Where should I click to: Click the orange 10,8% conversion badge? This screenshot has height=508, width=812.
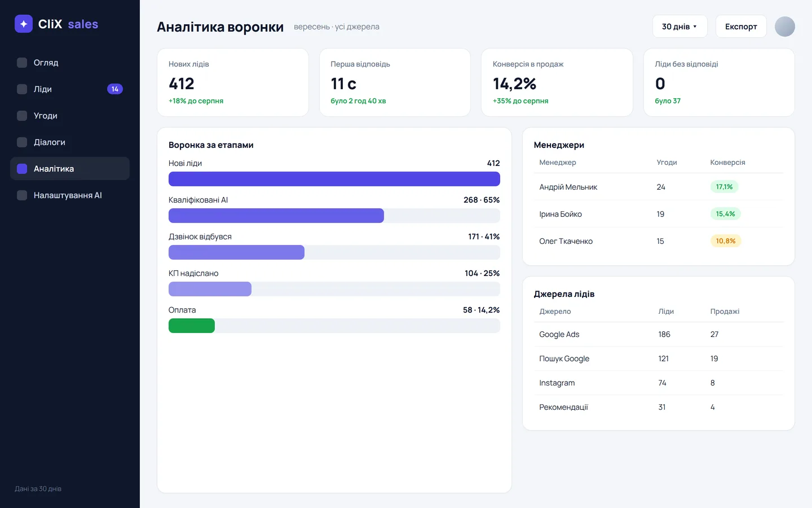(x=726, y=241)
